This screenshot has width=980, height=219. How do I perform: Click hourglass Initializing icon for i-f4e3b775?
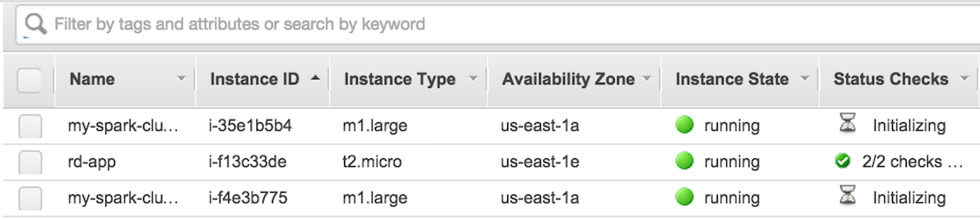(x=847, y=195)
